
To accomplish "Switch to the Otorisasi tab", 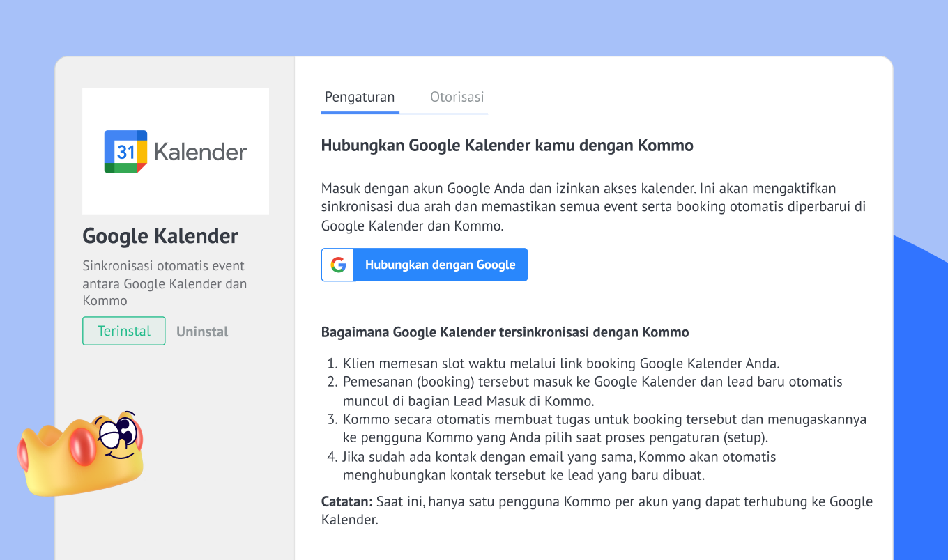I will (457, 98).
